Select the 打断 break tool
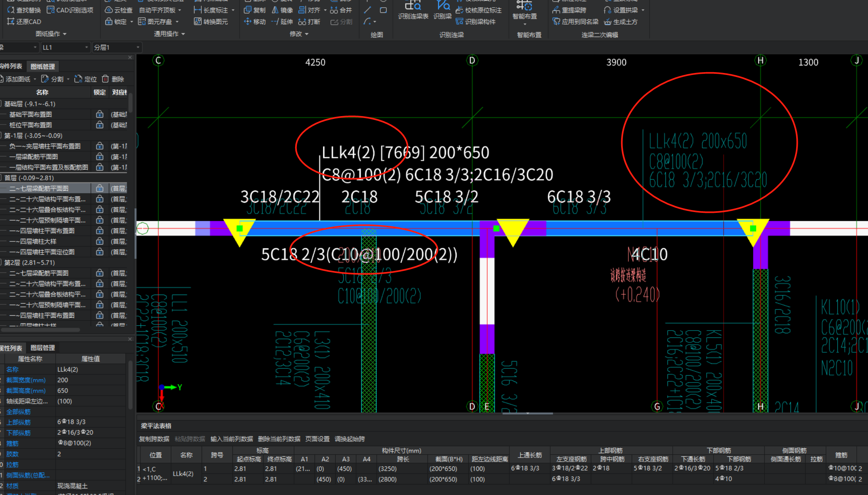The image size is (868, 495). [x=310, y=22]
